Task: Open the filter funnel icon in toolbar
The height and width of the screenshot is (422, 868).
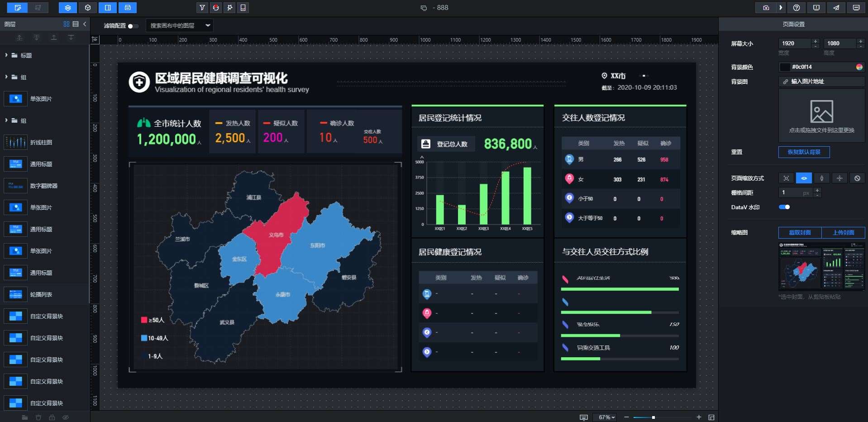Action: tap(202, 8)
